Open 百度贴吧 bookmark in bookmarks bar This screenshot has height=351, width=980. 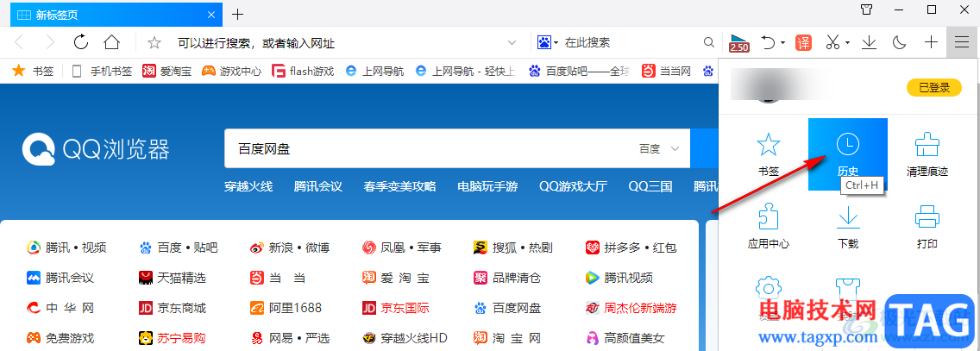click(x=580, y=72)
